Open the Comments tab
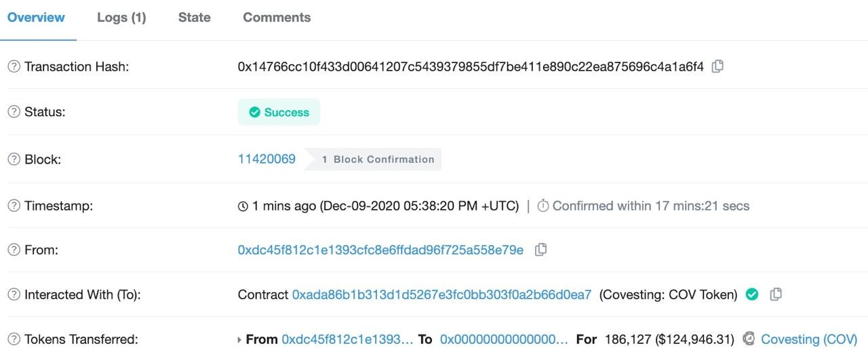Image resolution: width=868 pixels, height=361 pixels. pos(277,18)
